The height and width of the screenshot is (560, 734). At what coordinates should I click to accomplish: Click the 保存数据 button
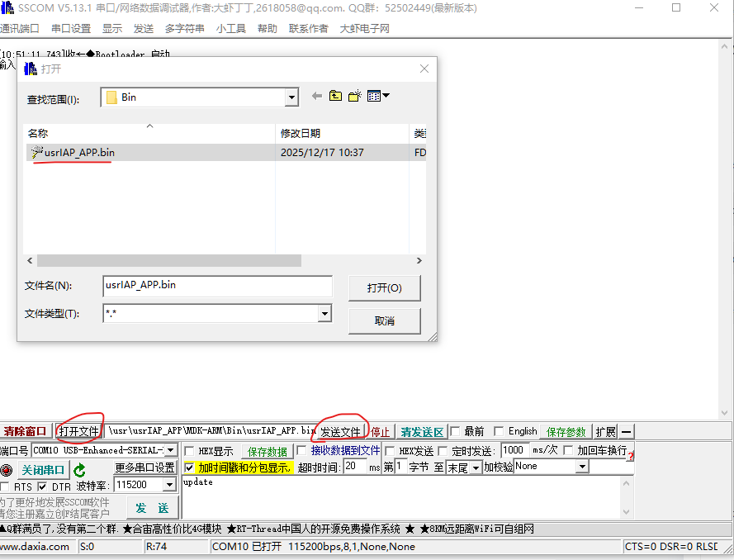(x=268, y=451)
